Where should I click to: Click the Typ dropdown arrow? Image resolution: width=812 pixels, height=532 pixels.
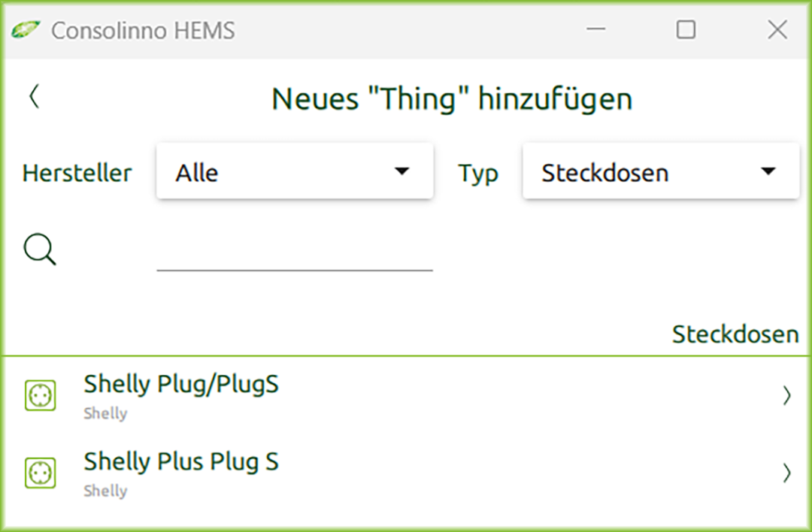[x=768, y=172]
